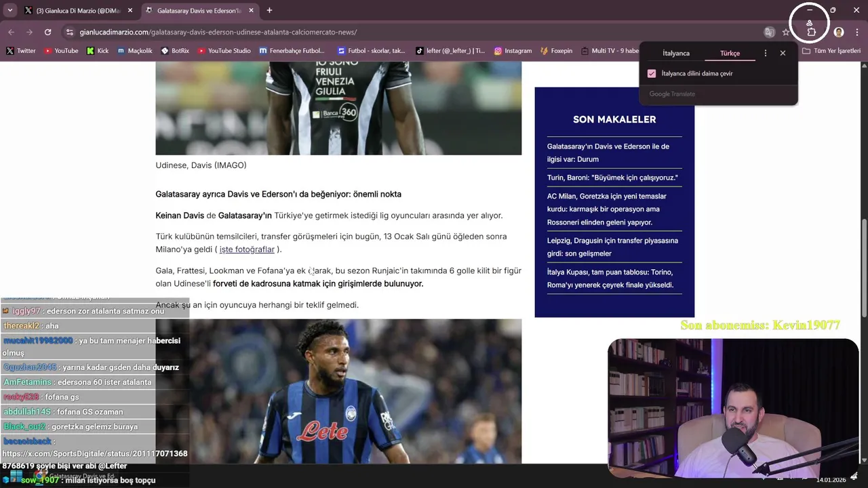Viewport: 868px width, 488px height.
Task: Click the 'Udinese, Davis (IMAGO)' caption
Action: 201,165
